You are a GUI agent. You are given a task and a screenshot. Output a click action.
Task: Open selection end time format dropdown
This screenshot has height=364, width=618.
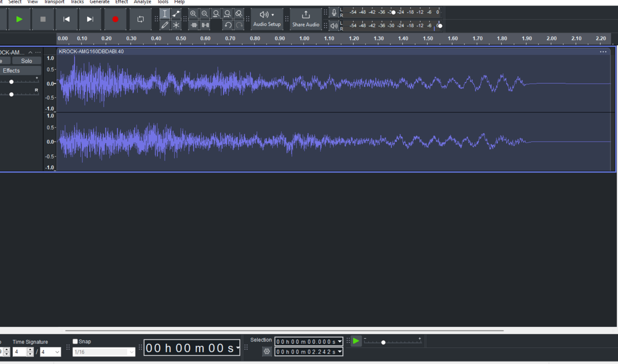click(x=340, y=352)
